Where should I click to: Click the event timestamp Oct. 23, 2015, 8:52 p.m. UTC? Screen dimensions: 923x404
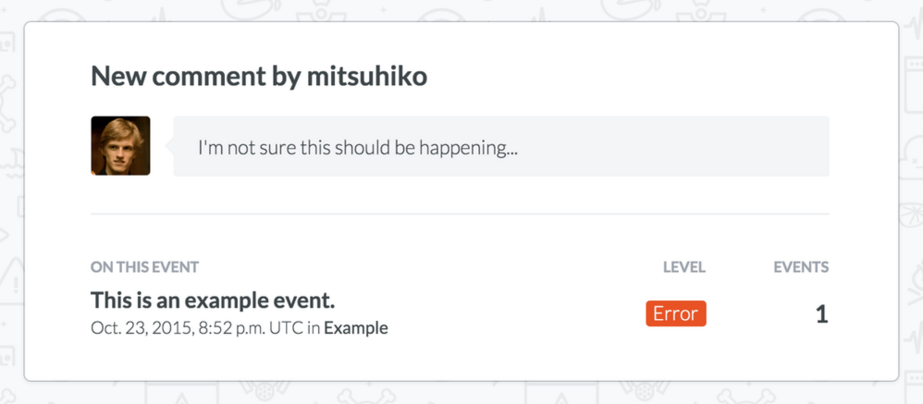(x=197, y=328)
